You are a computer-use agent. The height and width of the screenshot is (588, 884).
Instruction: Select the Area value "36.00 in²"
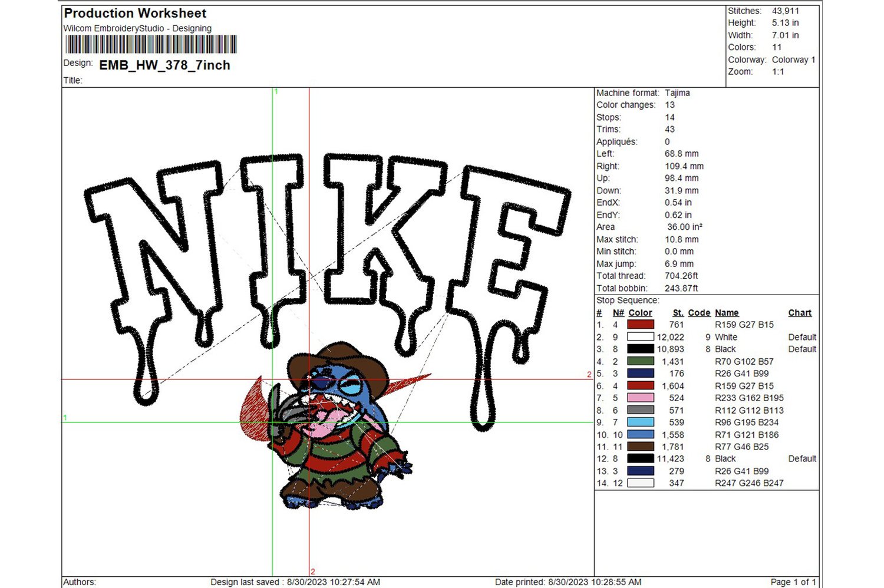click(685, 227)
